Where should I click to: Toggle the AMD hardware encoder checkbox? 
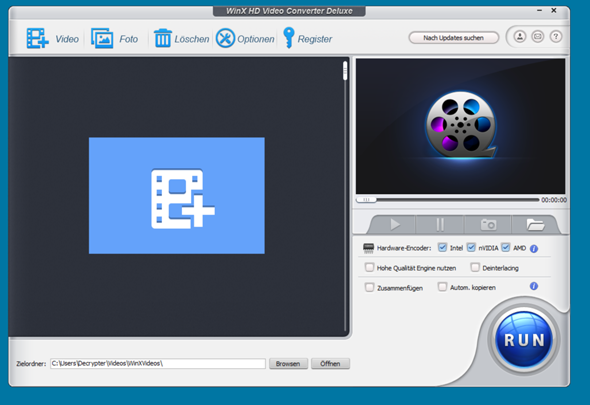click(x=506, y=248)
